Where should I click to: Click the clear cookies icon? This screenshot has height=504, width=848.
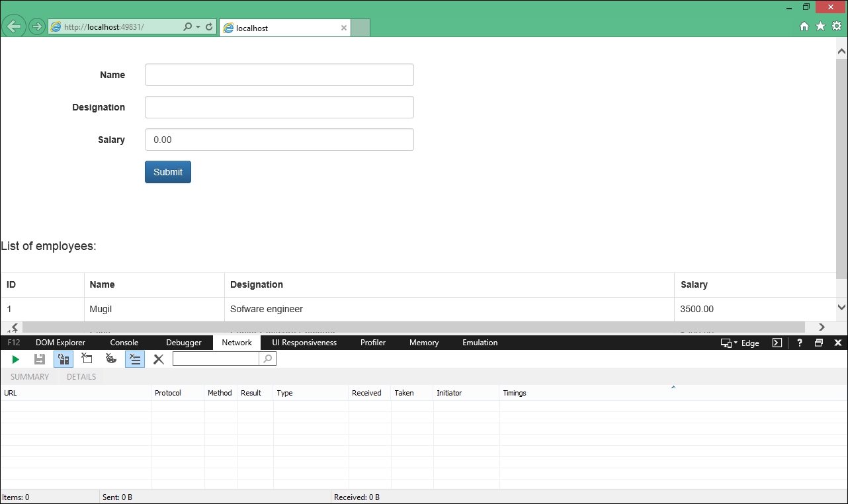click(111, 359)
